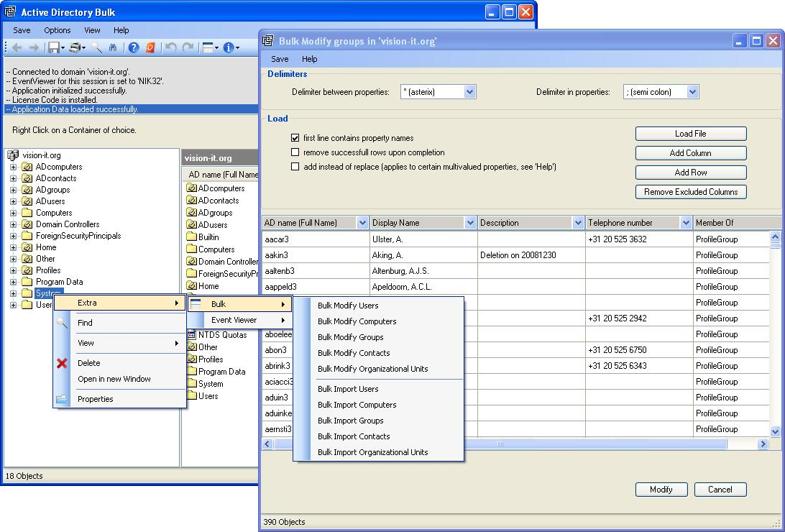Click the table view icon in the toolbar

208,48
